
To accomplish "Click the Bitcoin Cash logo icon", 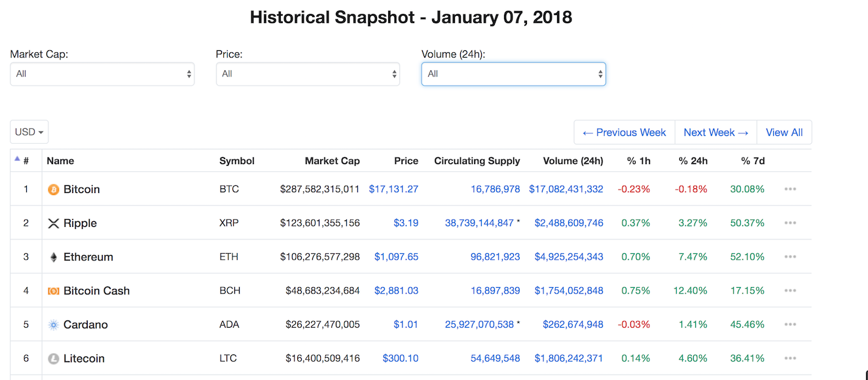I will click(54, 291).
